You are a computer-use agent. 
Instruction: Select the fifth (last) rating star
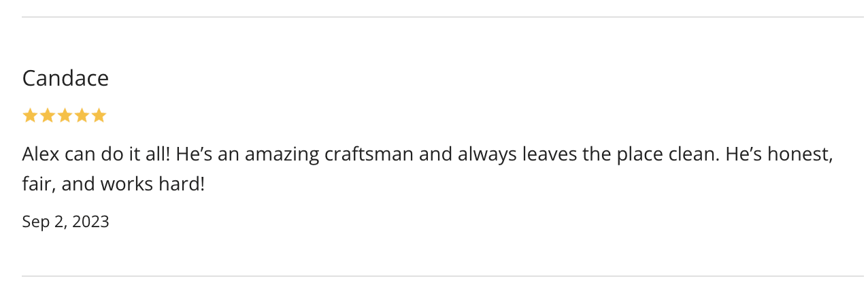pyautogui.click(x=99, y=116)
